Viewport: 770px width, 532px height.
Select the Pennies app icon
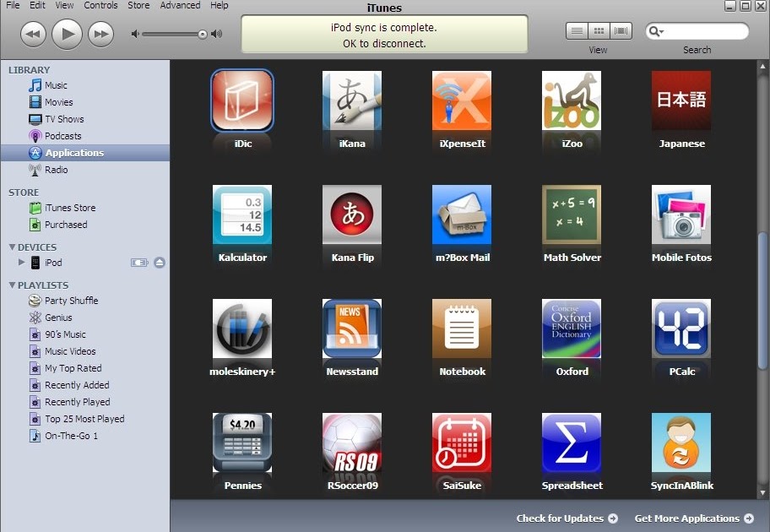click(x=242, y=442)
